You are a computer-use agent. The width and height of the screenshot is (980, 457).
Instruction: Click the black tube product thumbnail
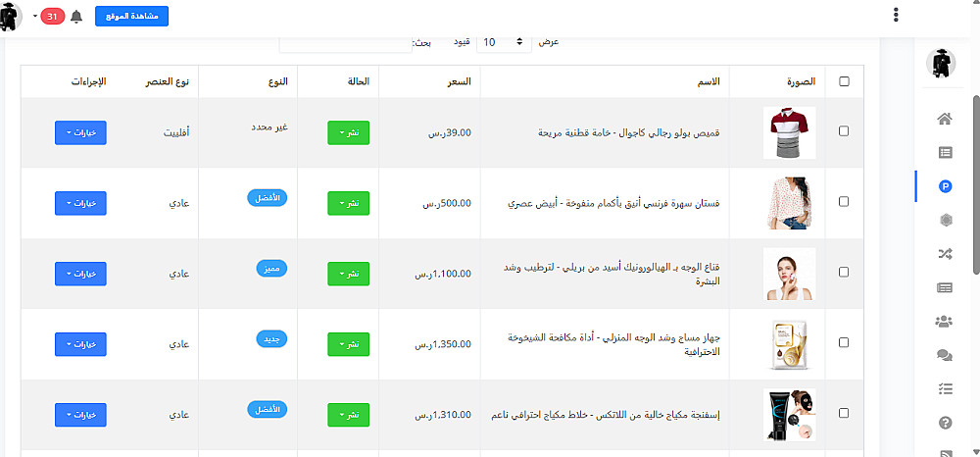789,415
